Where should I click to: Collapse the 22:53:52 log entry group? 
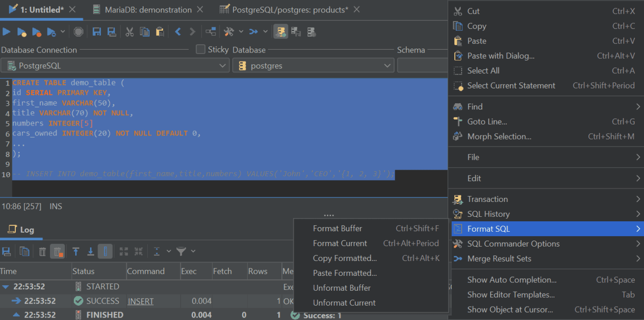tap(6, 286)
